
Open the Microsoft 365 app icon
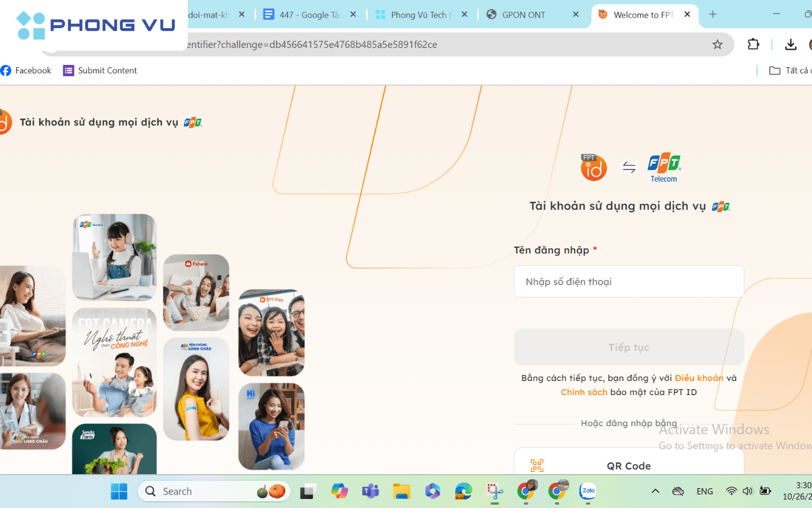[x=433, y=492]
